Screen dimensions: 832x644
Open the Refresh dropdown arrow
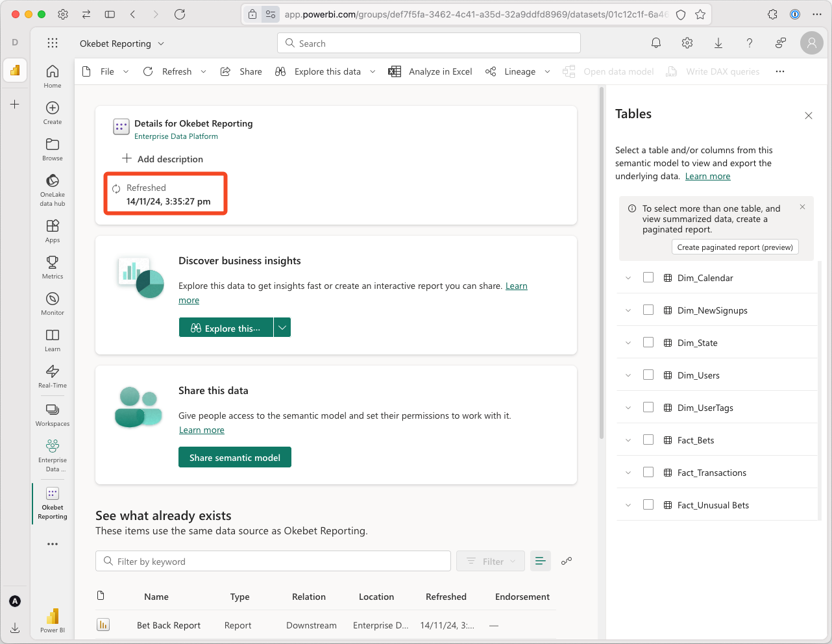click(x=203, y=71)
